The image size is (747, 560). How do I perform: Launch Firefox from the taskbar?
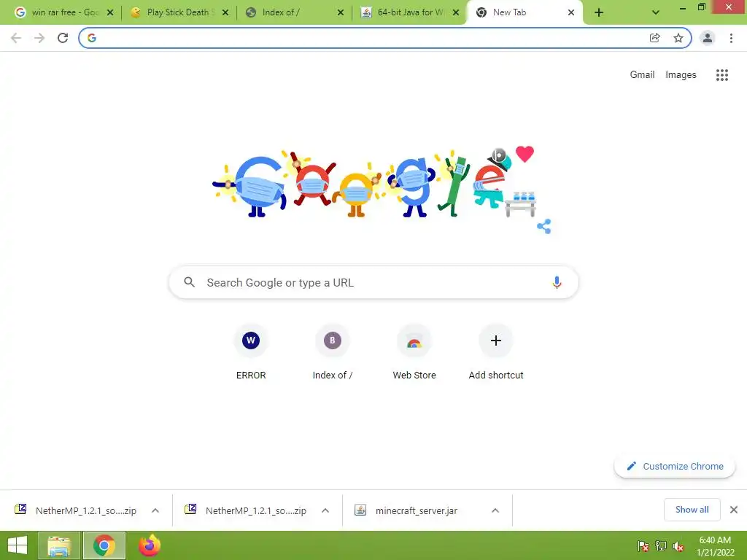pyautogui.click(x=150, y=545)
